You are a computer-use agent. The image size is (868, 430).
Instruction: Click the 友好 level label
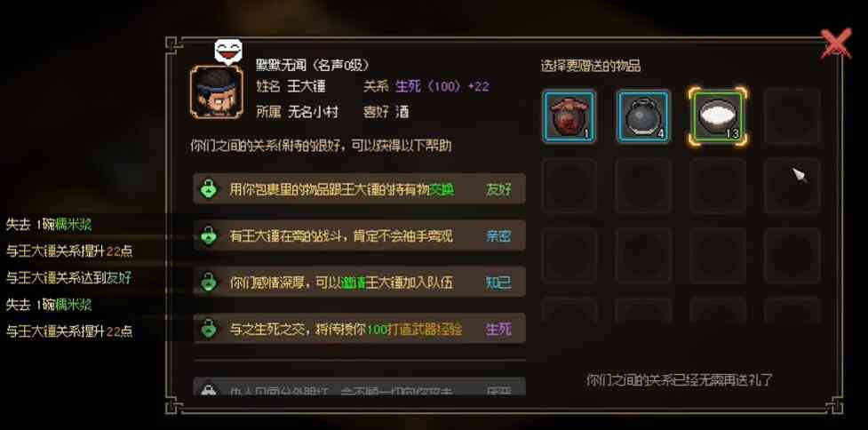[x=498, y=189]
